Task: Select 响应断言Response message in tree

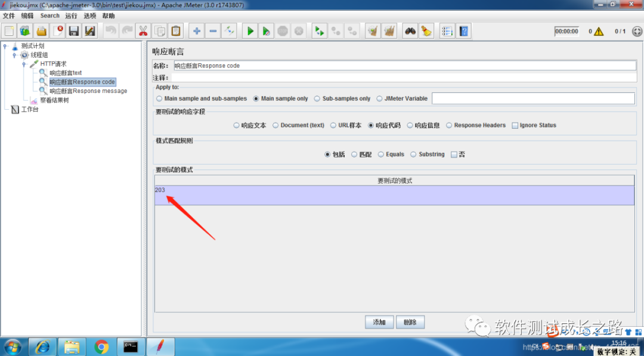Action: click(x=88, y=91)
